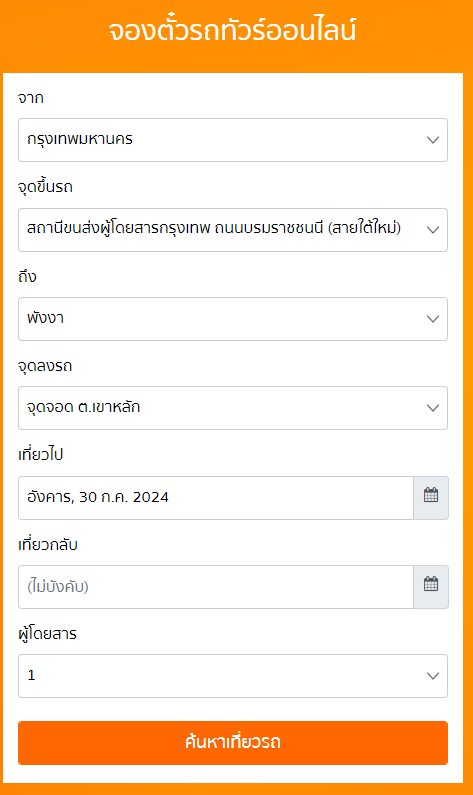Click chevron arrow on passenger count dropdown
The height and width of the screenshot is (795, 473).
(432, 676)
